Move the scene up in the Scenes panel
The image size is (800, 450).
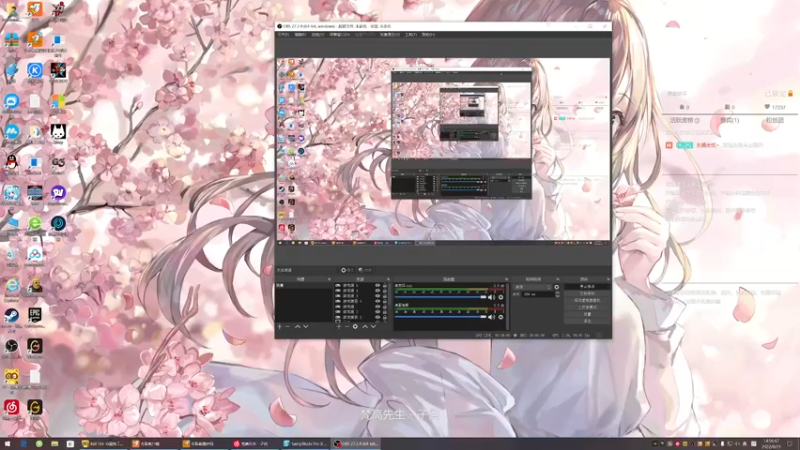click(x=297, y=326)
